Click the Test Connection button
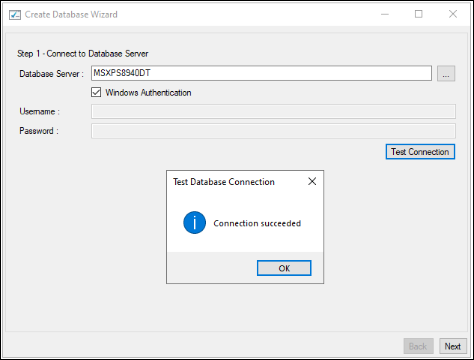Screen dimensions: 474x360 point(420,152)
